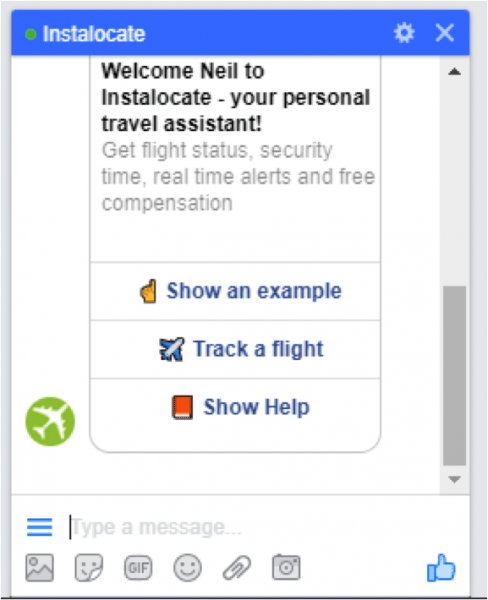Click the Instalocate title in header

coord(94,34)
